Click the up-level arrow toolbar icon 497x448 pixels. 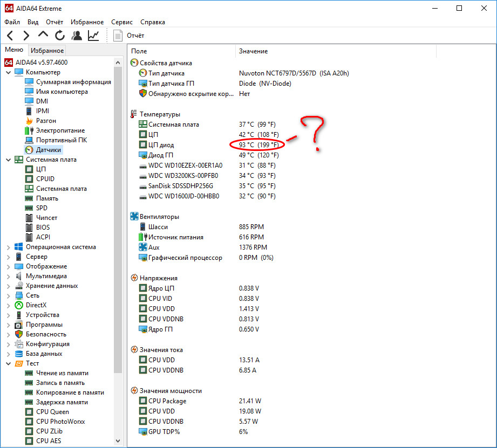(x=43, y=35)
